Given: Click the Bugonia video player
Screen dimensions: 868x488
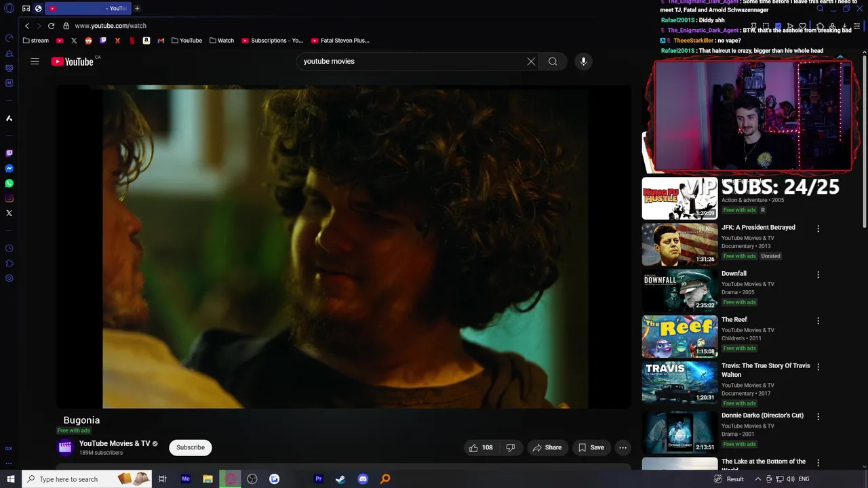Looking at the screenshot, I should [344, 247].
